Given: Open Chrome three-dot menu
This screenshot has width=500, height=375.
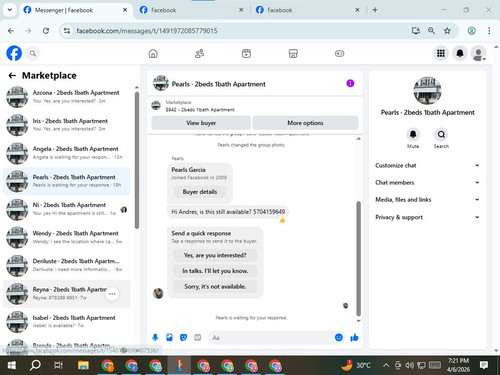Looking at the screenshot, I should tap(489, 31).
